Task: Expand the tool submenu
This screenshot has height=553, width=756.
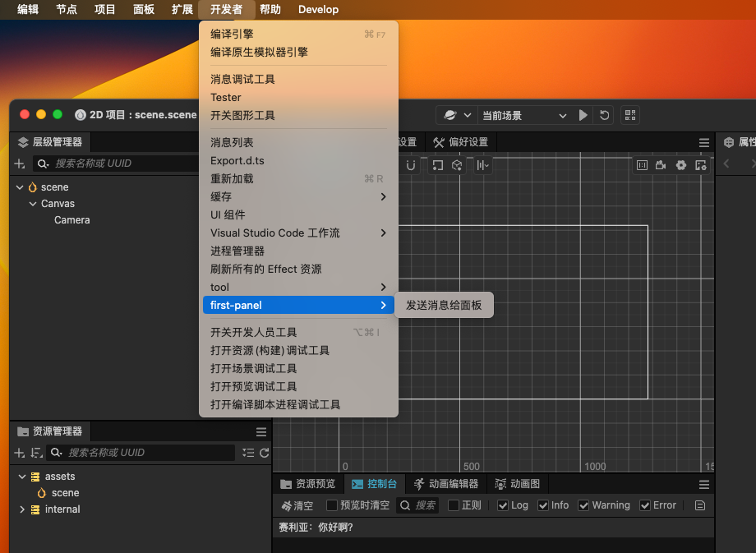Action: (298, 288)
